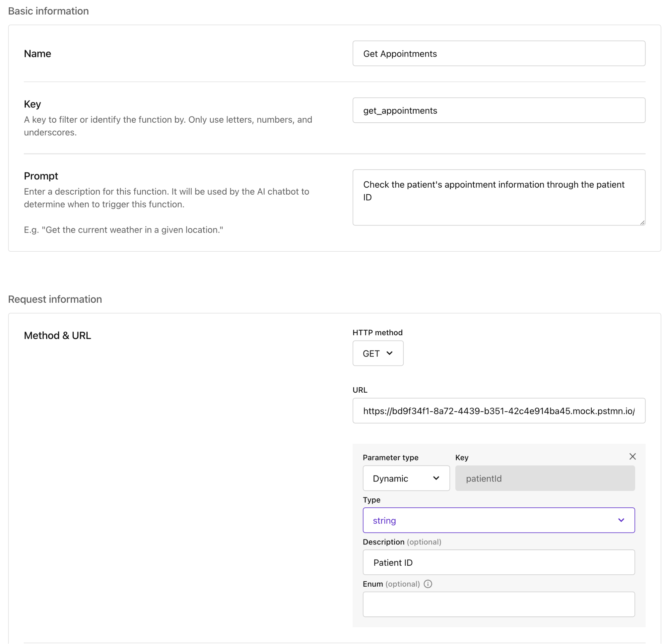This screenshot has height=644, width=663.
Task: Click the Type dropdown chevron
Action: (621, 520)
